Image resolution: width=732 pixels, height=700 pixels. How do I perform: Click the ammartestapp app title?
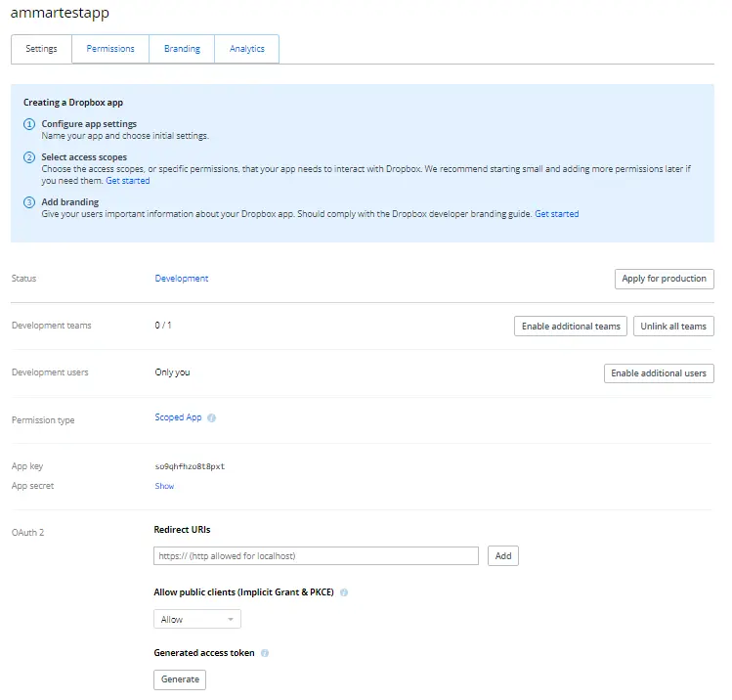click(x=60, y=13)
